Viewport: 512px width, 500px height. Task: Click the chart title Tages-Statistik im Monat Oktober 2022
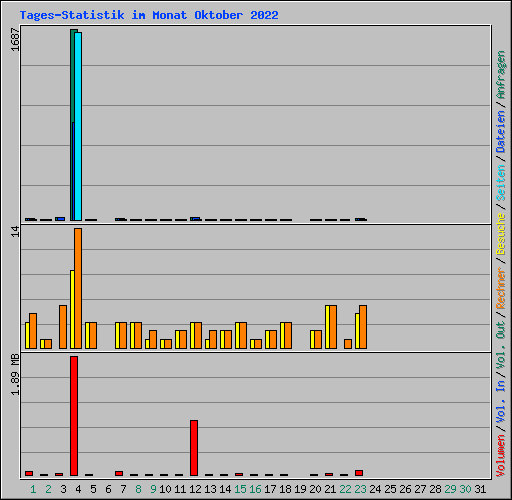pyautogui.click(x=149, y=15)
